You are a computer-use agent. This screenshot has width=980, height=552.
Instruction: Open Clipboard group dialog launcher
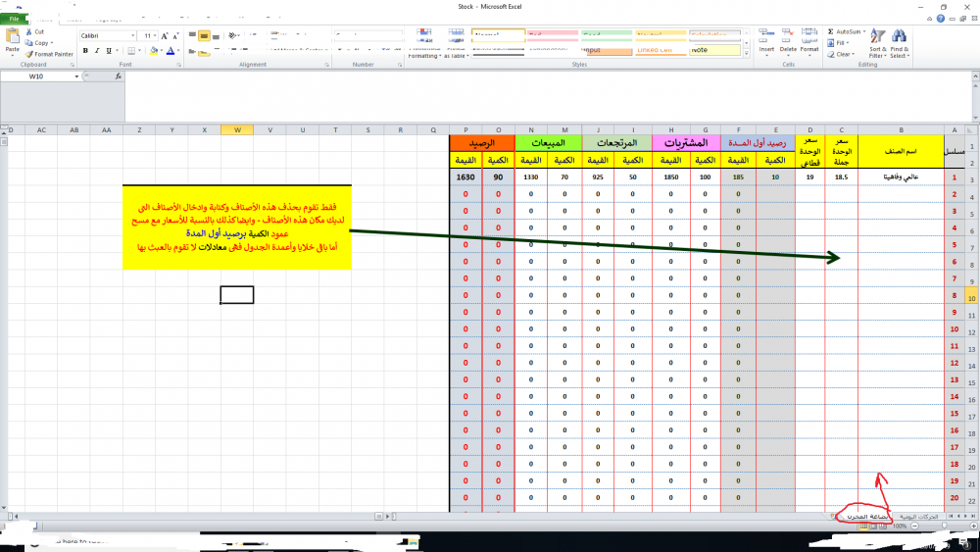(x=73, y=65)
